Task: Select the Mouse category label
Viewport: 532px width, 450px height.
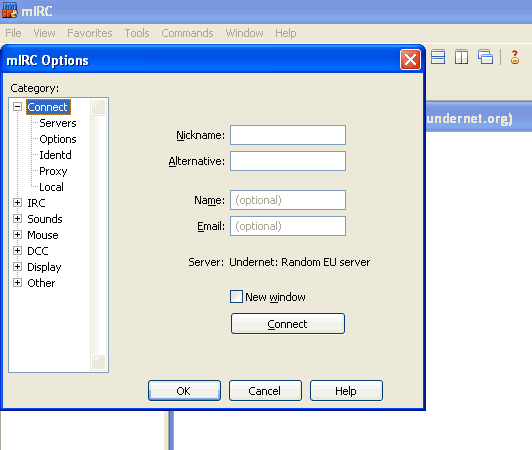Action: click(x=43, y=235)
